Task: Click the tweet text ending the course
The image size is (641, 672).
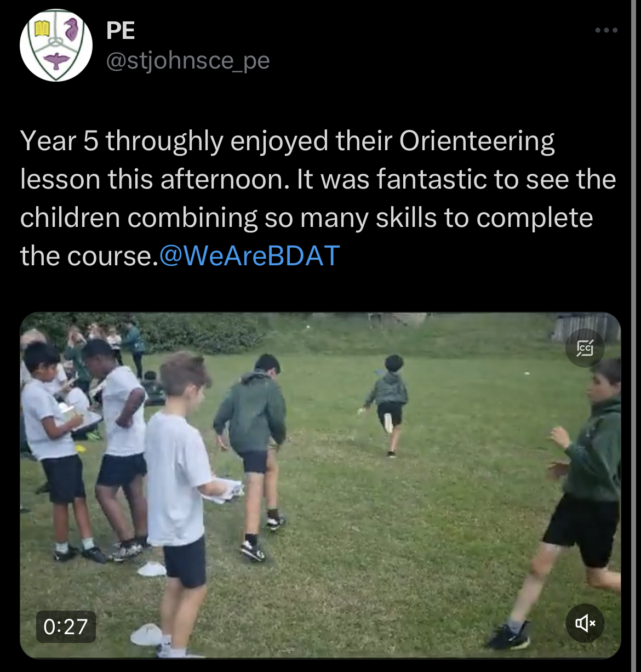Action: pyautogui.click(x=89, y=256)
